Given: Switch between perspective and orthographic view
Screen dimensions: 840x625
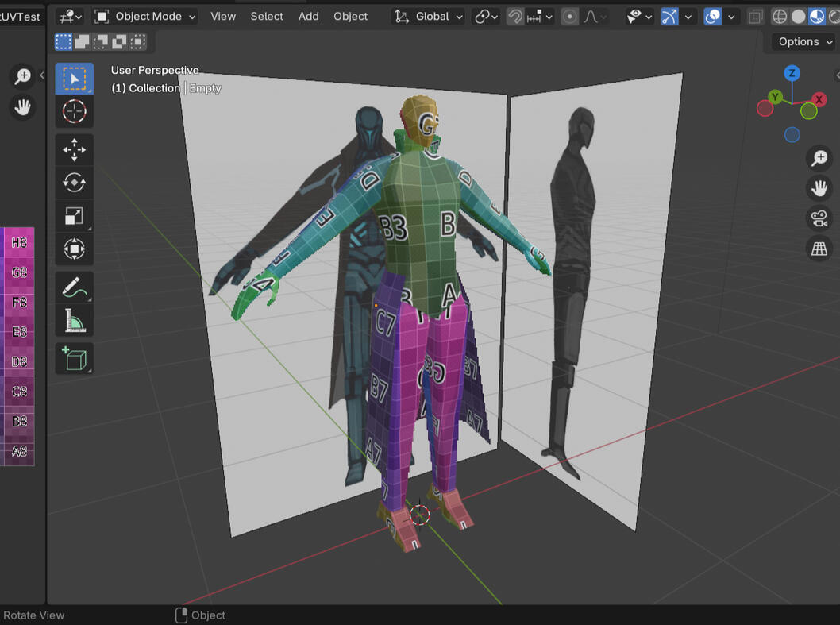Looking at the screenshot, I should (x=819, y=249).
